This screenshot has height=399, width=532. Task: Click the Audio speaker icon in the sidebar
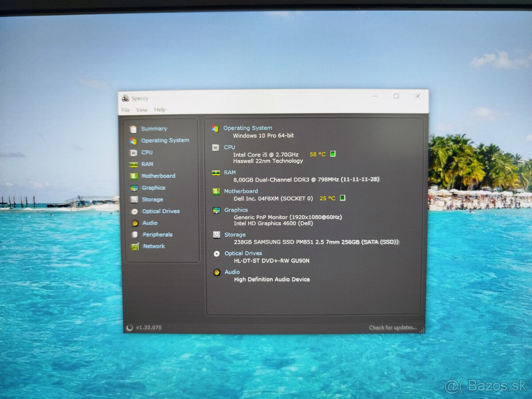[x=135, y=223]
